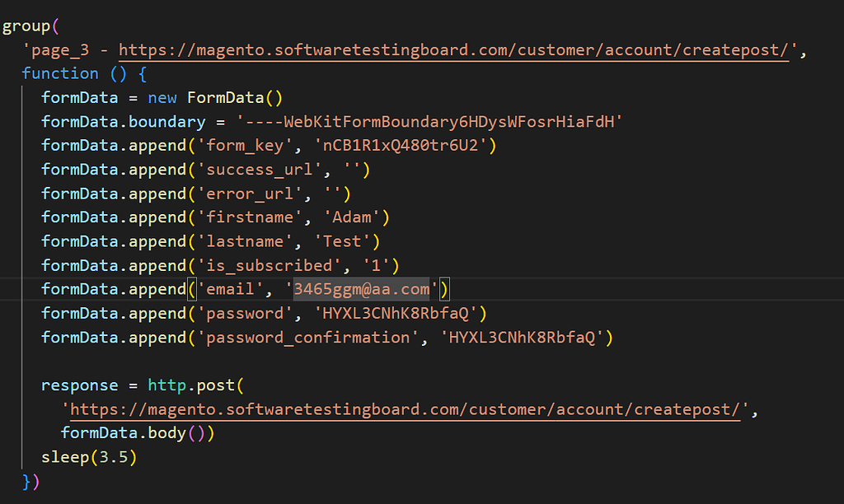Click the success_url append line
Screen dimensions: 844x504
(x=206, y=169)
